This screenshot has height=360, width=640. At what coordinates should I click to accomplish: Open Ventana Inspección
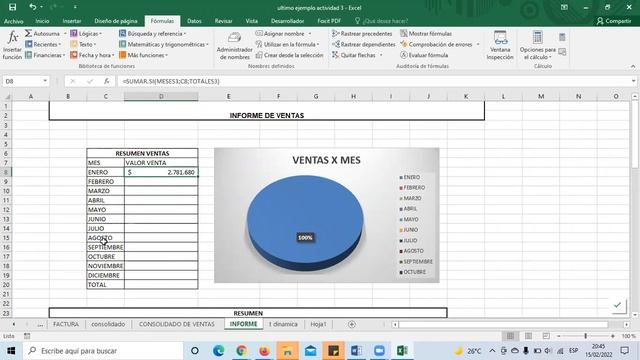click(500, 46)
